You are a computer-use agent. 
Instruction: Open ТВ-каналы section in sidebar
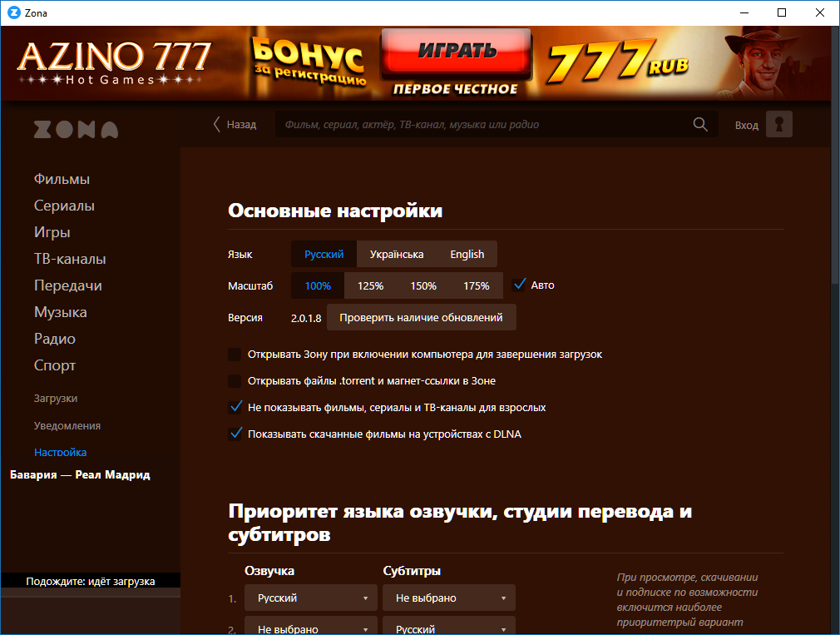[x=70, y=259]
